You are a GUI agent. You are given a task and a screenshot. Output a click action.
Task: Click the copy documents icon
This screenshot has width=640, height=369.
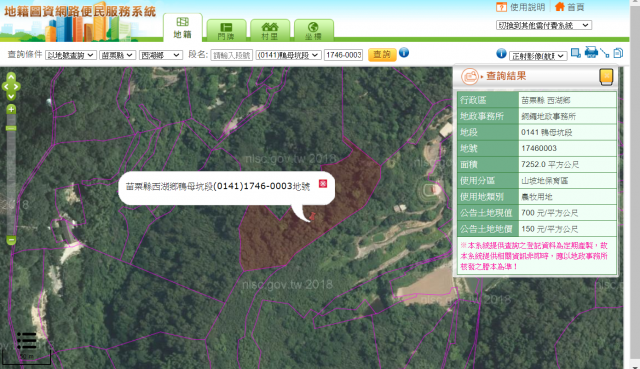click(x=618, y=53)
